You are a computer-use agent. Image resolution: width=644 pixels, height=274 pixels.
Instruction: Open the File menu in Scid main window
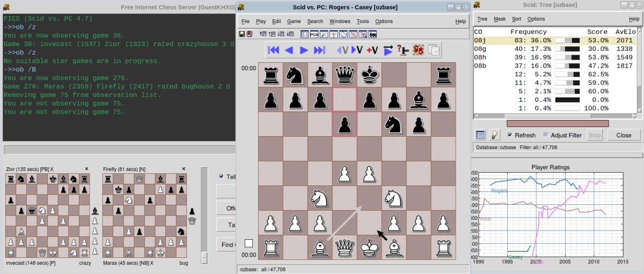pos(245,21)
